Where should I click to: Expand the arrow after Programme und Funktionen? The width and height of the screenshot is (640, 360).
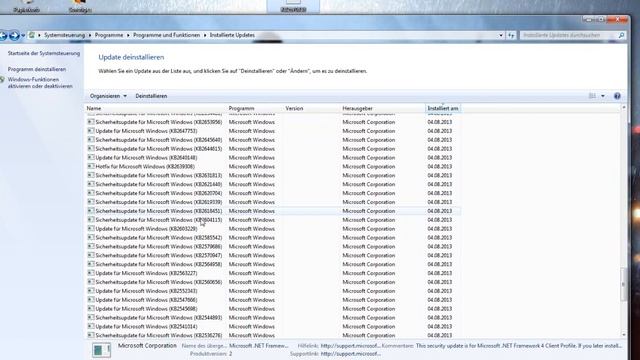[x=205, y=35]
